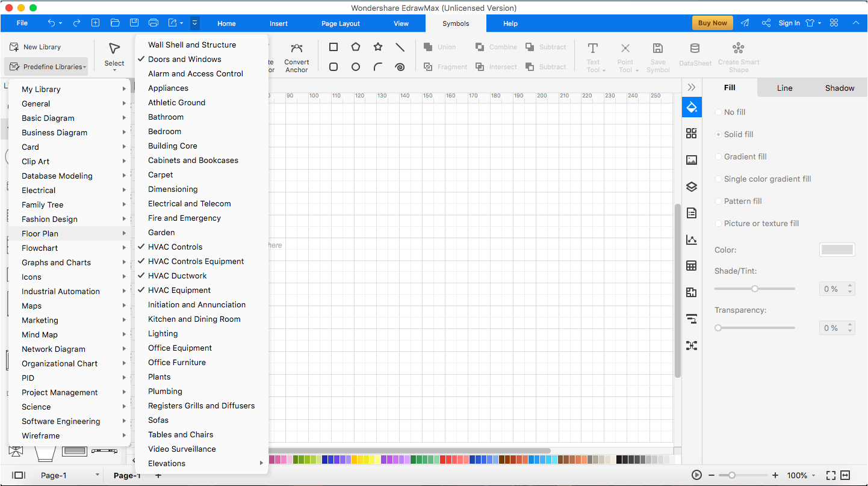This screenshot has height=486, width=868.
Task: Open the table panel icon in sidebar
Action: 692,266
